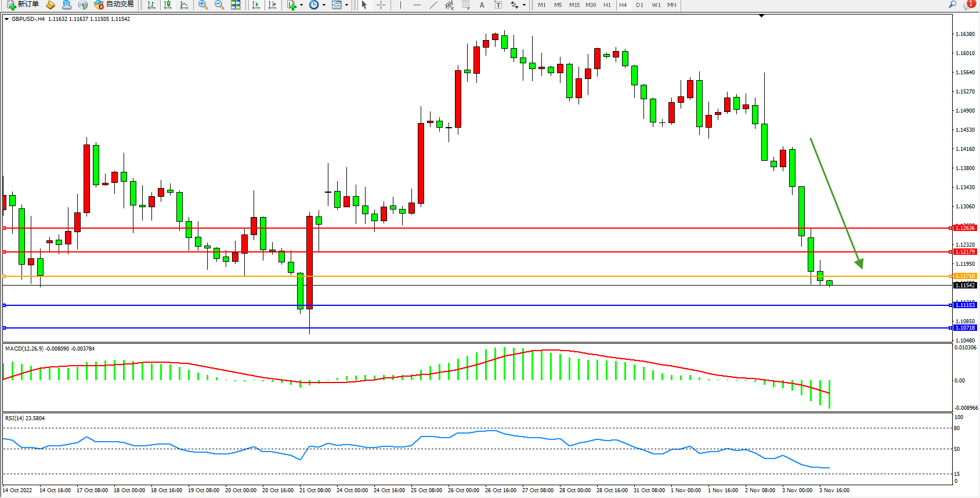This screenshot has width=980, height=498.
Task: Zoom out of the chart
Action: coord(219,5)
